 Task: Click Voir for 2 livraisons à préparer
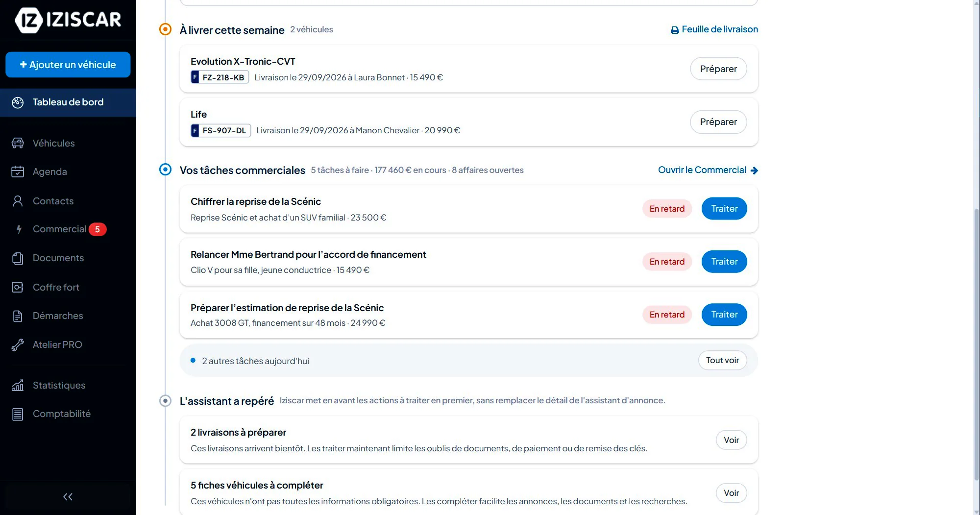[x=731, y=440]
